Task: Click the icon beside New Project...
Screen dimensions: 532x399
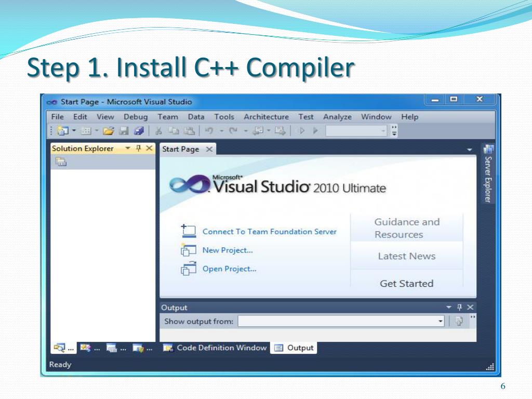Action: (188, 250)
